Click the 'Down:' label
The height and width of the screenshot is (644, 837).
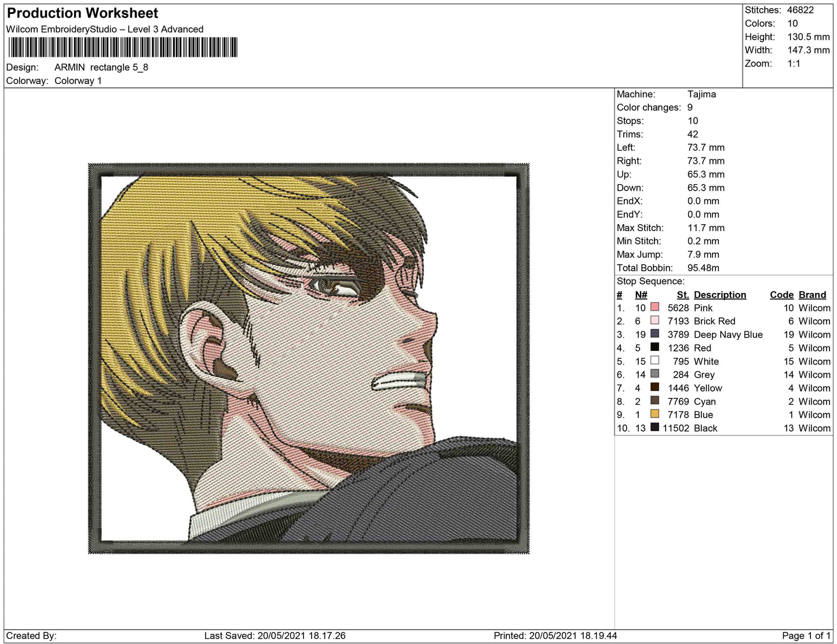click(x=630, y=187)
